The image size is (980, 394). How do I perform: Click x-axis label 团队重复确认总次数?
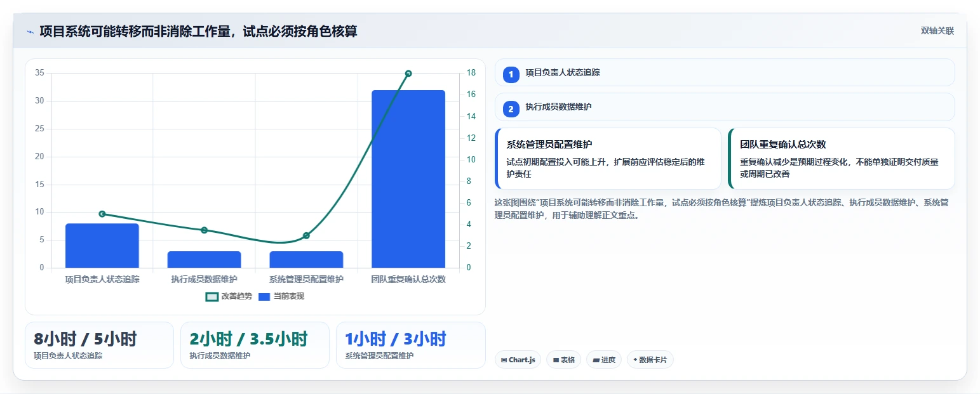(408, 279)
